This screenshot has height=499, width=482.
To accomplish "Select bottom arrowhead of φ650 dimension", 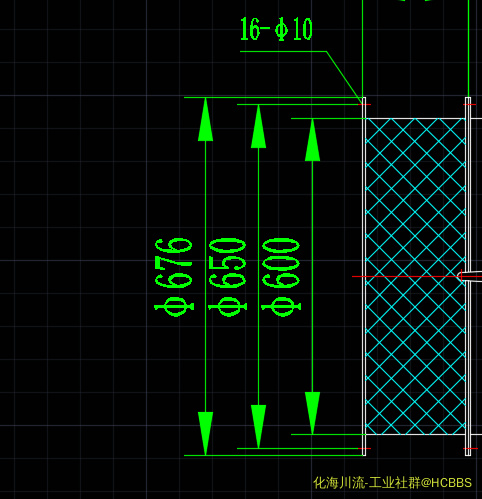I will (x=258, y=427).
